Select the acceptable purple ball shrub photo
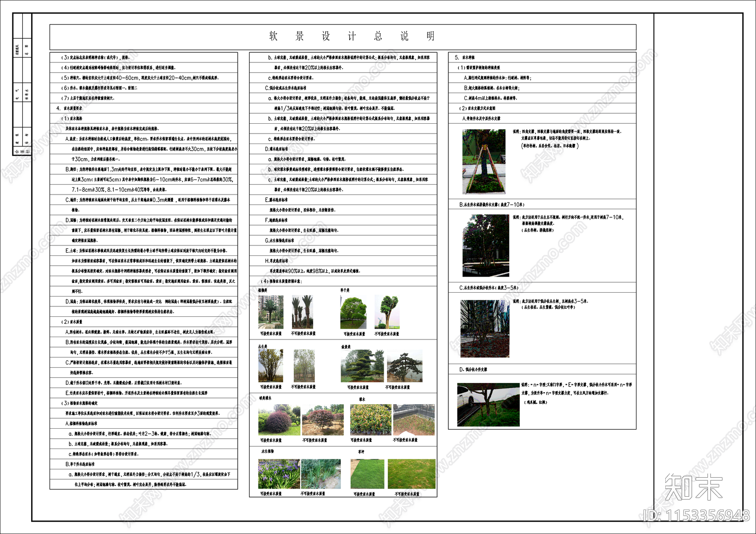756x534 pixels. click(279, 420)
